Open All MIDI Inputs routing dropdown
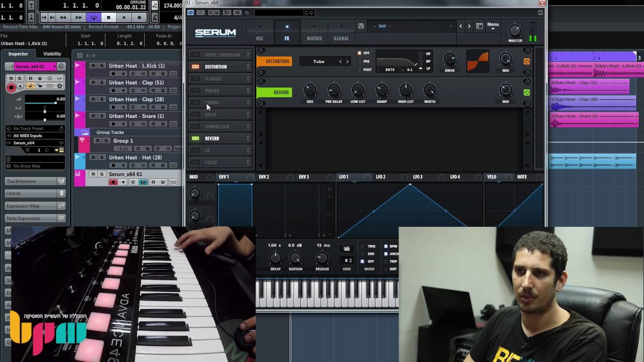644x362 pixels. (x=35, y=136)
